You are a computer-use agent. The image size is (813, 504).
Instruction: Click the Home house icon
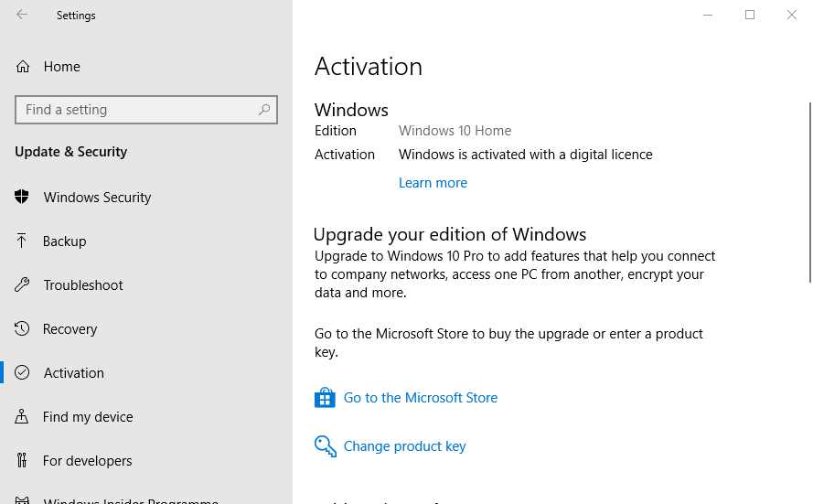click(23, 67)
